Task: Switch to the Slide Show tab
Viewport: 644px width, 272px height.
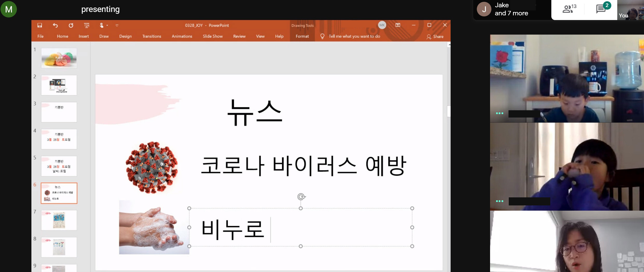Action: (213, 36)
